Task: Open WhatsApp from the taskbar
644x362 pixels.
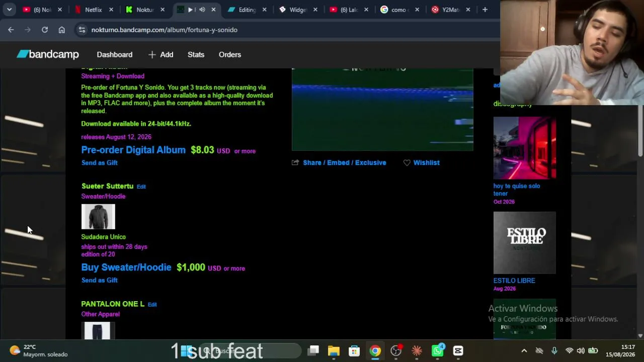Action: click(437, 350)
